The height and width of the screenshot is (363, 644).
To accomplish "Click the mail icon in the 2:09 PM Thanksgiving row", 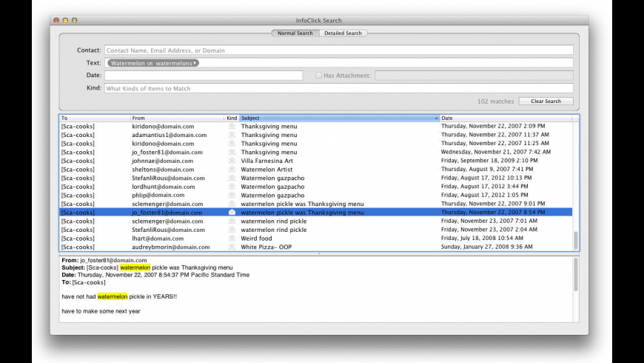I will pos(232,126).
